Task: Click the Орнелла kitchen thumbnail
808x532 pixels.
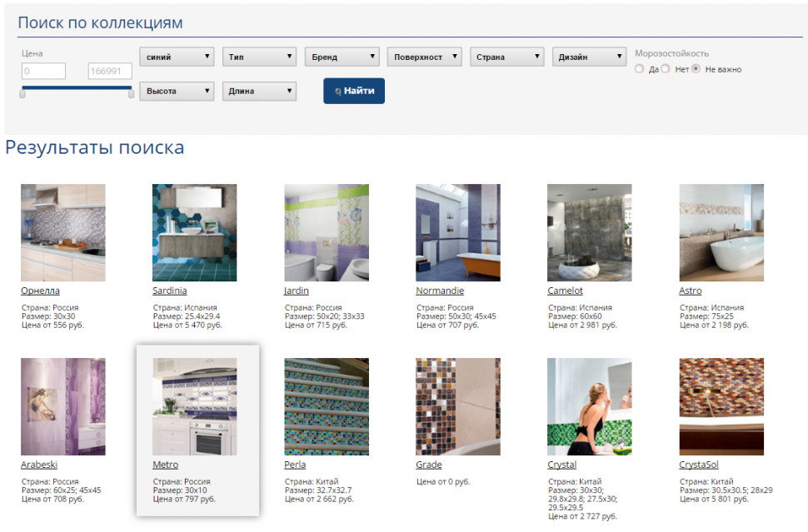Action: (x=62, y=233)
